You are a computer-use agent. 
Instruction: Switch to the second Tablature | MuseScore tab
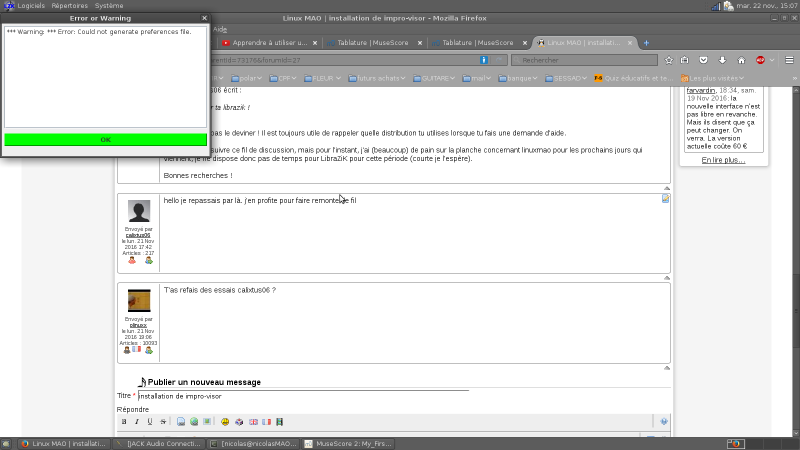coord(478,43)
